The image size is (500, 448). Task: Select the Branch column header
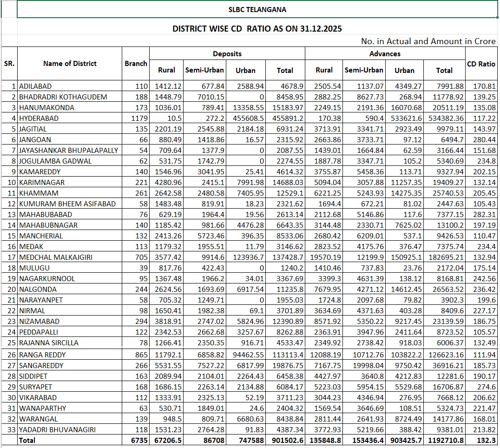(x=136, y=64)
